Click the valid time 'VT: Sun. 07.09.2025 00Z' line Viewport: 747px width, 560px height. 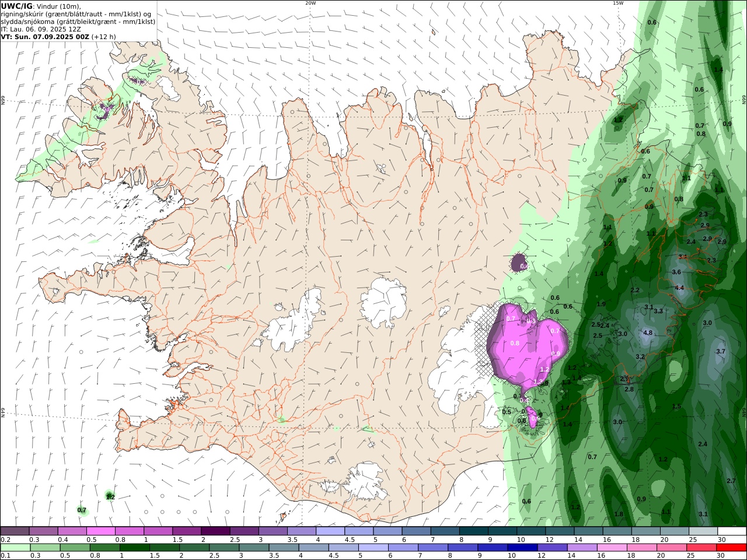[46, 36]
